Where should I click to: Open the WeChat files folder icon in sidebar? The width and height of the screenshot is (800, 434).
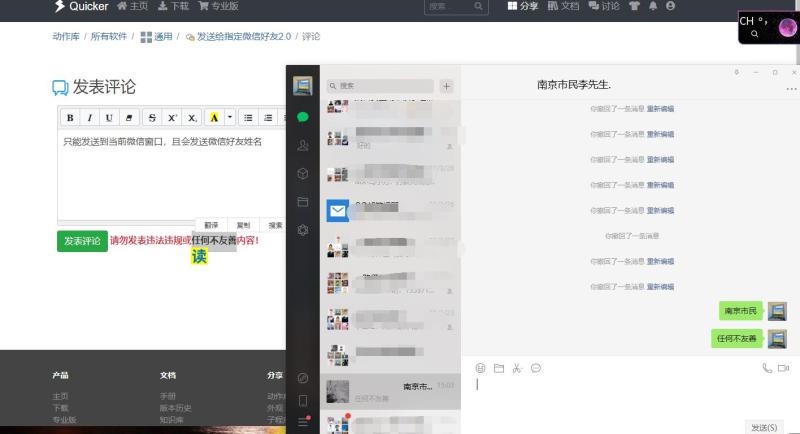click(303, 202)
